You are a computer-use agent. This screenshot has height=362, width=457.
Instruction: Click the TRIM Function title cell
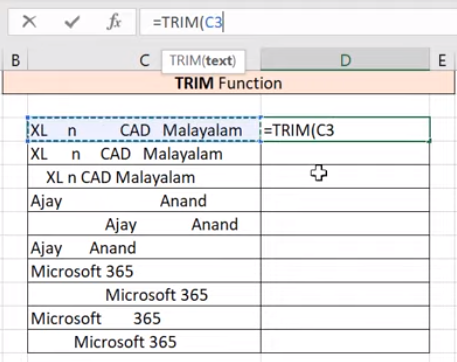point(229,83)
